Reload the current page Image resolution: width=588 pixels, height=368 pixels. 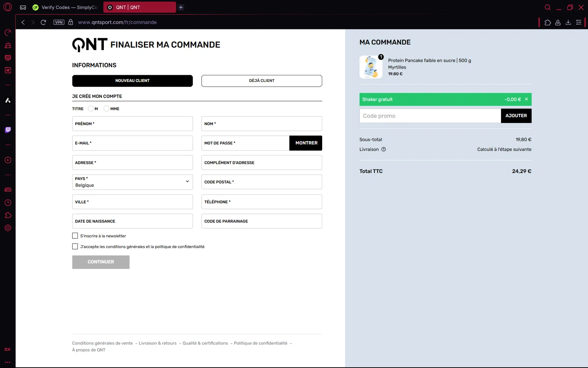click(x=44, y=22)
